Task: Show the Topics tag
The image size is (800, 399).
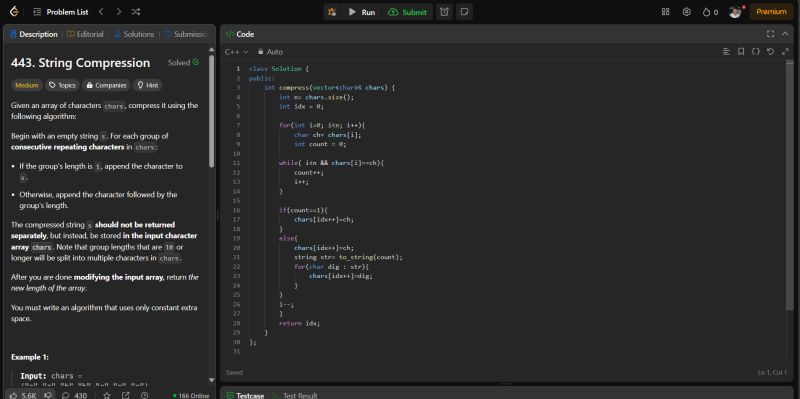Action: pos(62,85)
